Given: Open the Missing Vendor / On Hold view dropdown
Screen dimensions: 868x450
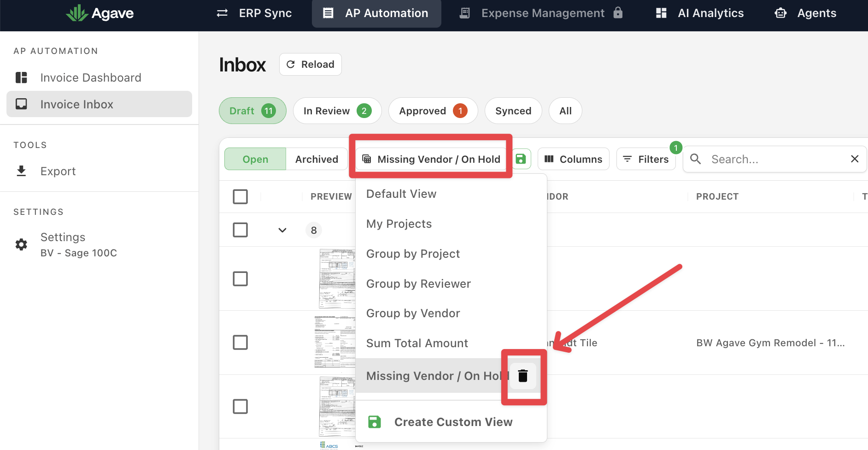Looking at the screenshot, I should tap(430, 159).
